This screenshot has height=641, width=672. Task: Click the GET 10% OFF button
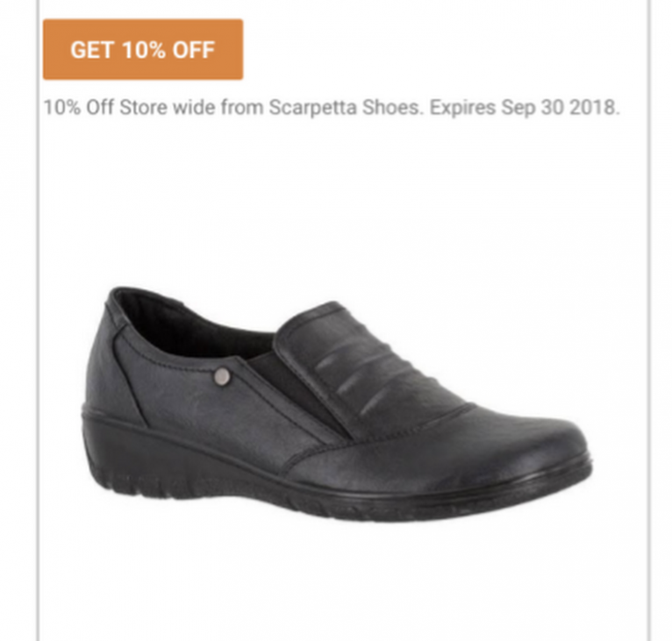click(143, 49)
